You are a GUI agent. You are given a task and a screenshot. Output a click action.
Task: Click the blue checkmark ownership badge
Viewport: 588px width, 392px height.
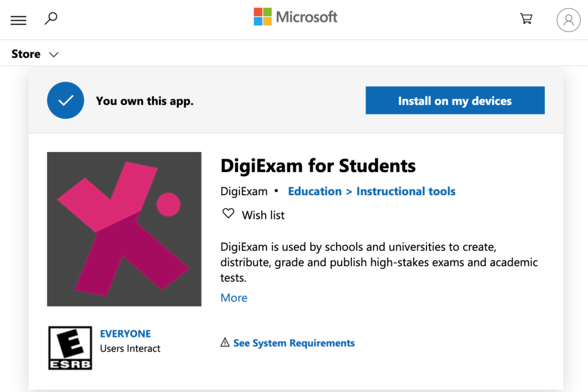[x=65, y=100]
